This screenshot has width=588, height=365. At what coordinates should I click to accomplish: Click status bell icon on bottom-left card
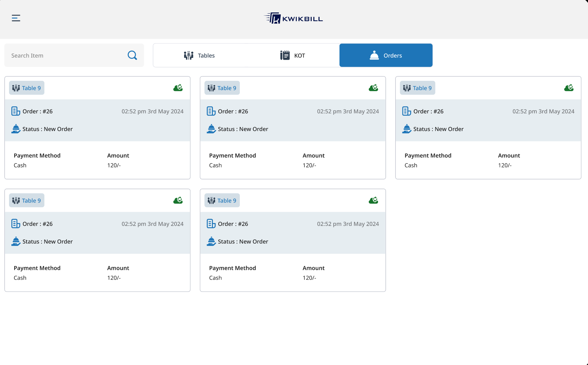pyautogui.click(x=16, y=241)
